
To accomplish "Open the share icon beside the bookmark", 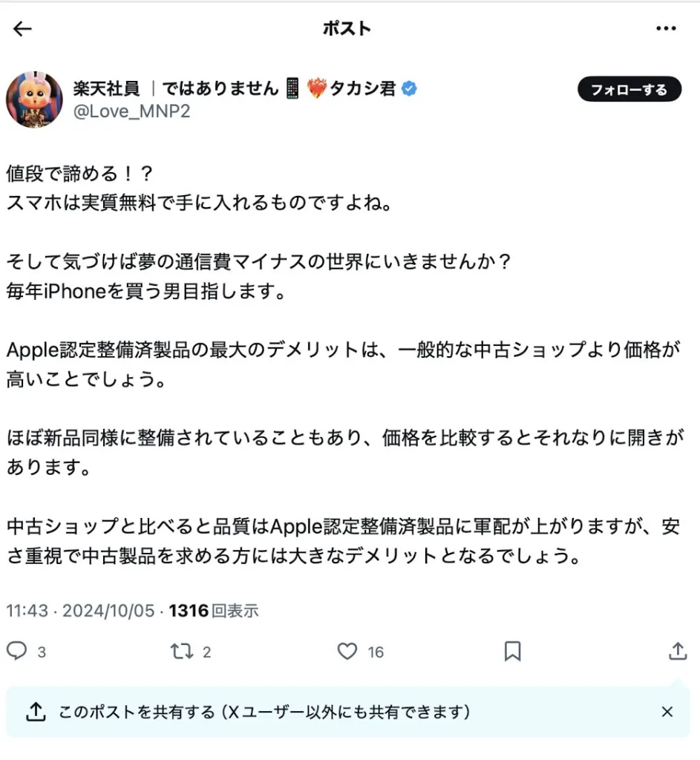I will coord(678,651).
